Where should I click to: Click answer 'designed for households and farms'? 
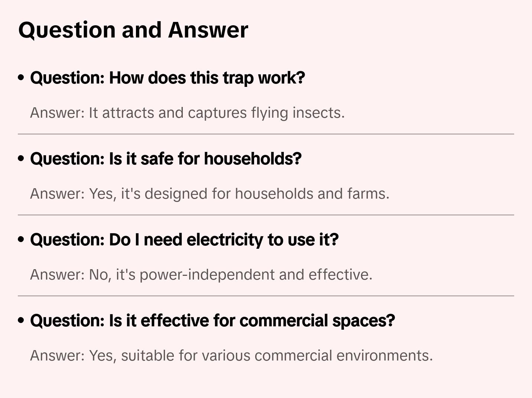tap(210, 194)
